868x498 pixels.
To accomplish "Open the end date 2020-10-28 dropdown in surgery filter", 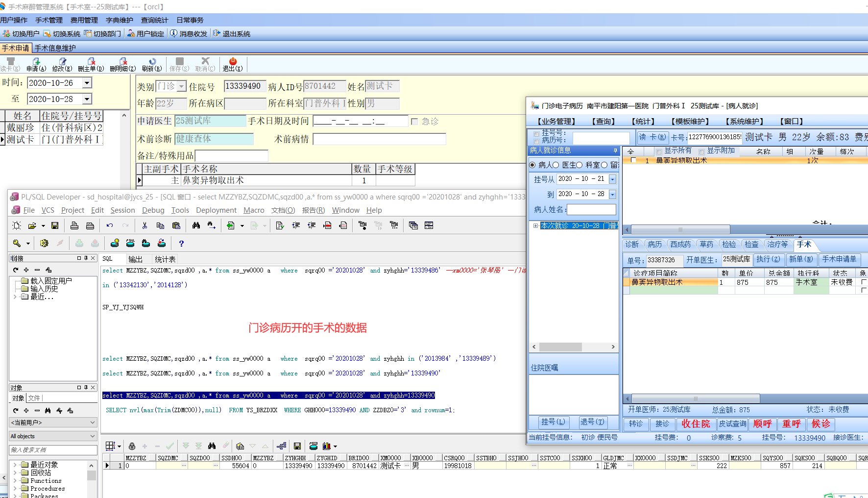I will (87, 99).
